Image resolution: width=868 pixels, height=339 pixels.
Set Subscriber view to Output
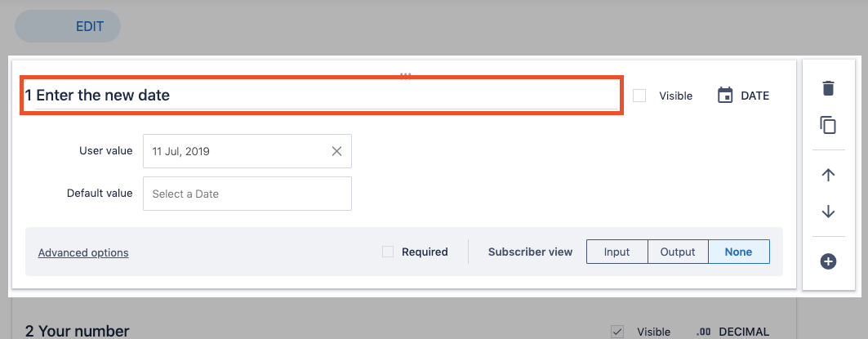tap(678, 252)
